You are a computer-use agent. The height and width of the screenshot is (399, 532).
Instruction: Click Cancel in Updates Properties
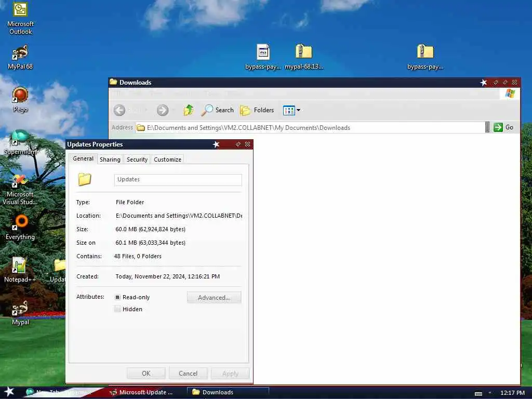(x=188, y=373)
